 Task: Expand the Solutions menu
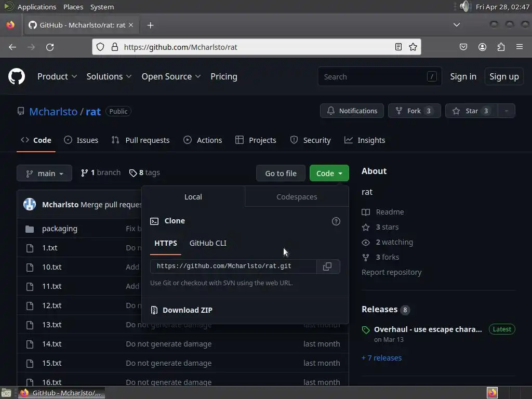coord(109,77)
